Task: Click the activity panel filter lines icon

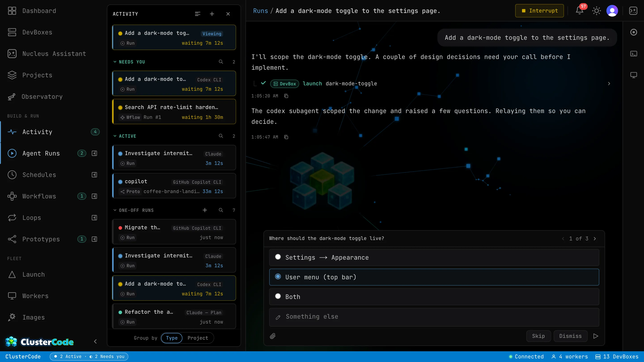Action: pos(197,14)
